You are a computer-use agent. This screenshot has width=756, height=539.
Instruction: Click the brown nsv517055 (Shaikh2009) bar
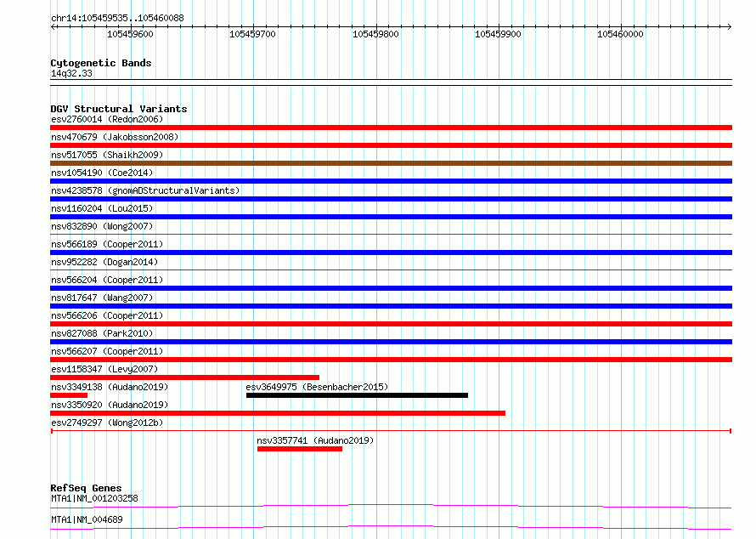pyautogui.click(x=391, y=163)
